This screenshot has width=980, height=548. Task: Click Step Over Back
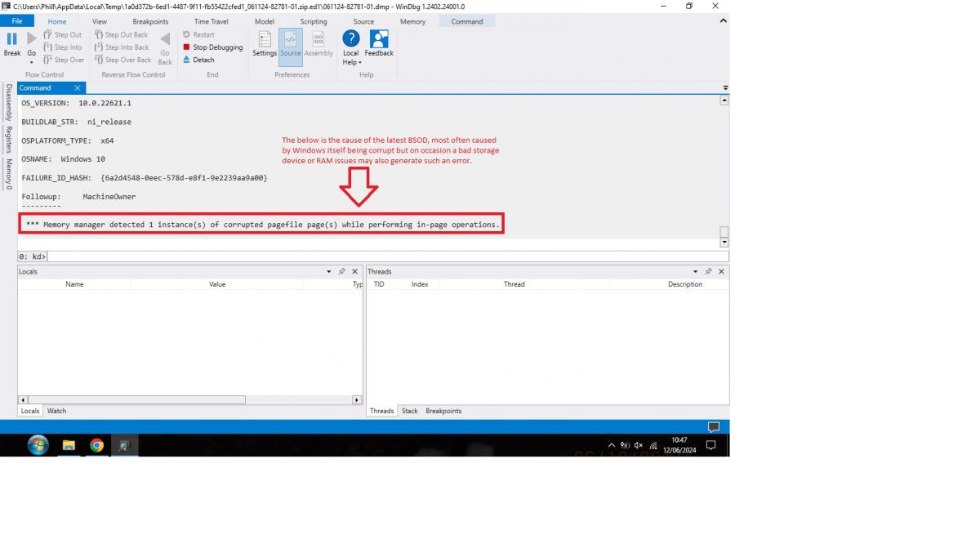point(122,60)
